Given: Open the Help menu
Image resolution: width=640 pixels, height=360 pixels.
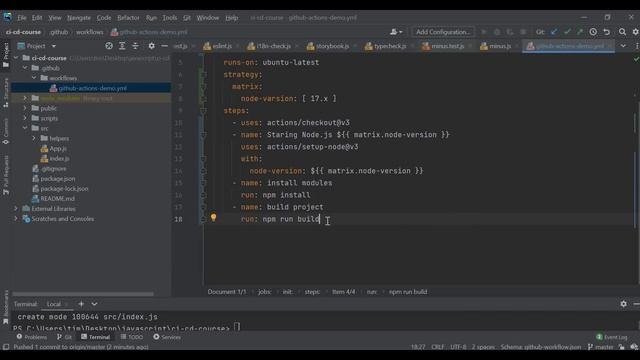Looking at the screenshot, I should pos(231,18).
